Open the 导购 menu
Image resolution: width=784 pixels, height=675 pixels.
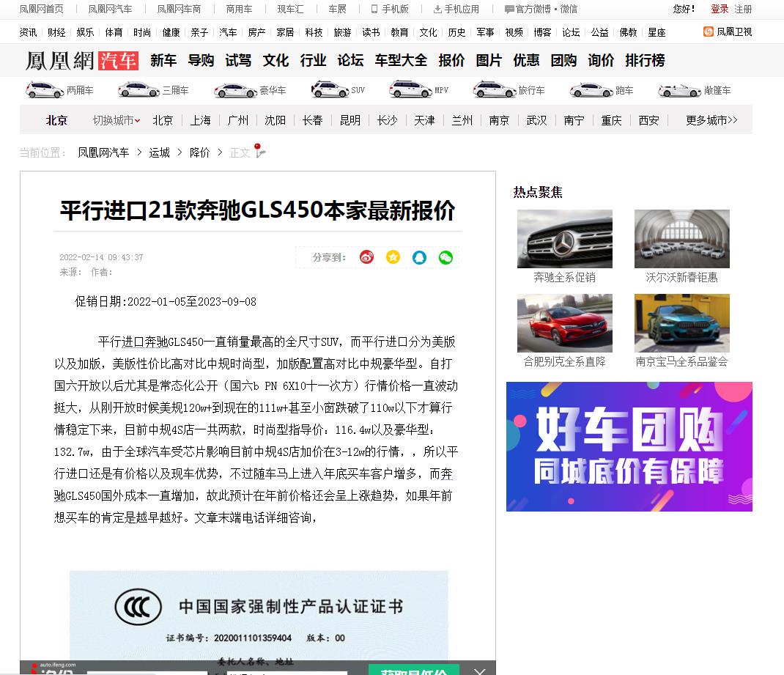coord(201,61)
